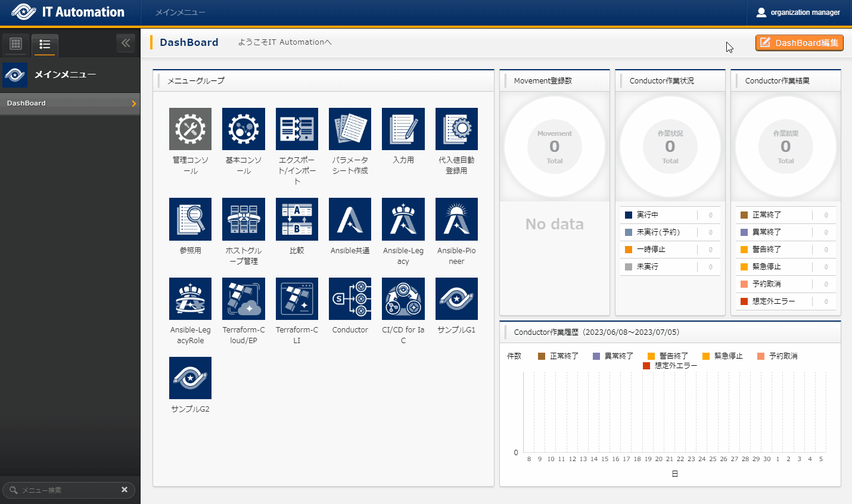Click the DashBoard編集 button
The image size is (852, 504).
click(799, 43)
